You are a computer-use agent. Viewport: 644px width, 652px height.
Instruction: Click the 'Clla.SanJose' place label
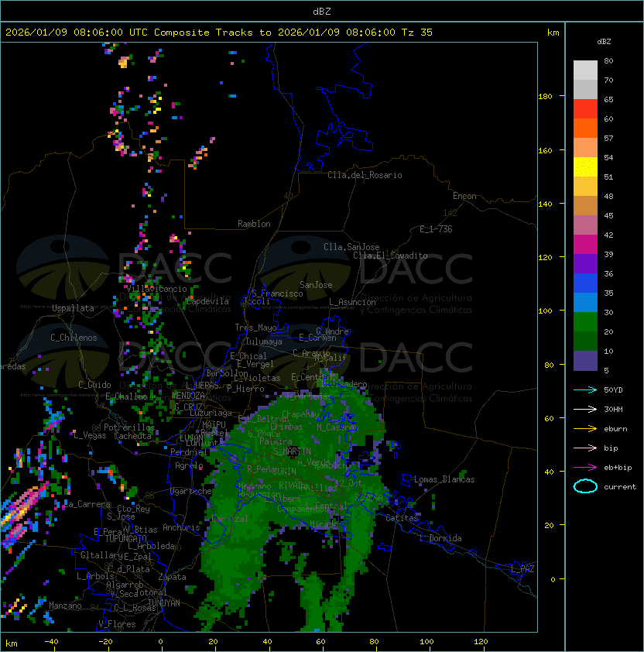[x=351, y=247]
